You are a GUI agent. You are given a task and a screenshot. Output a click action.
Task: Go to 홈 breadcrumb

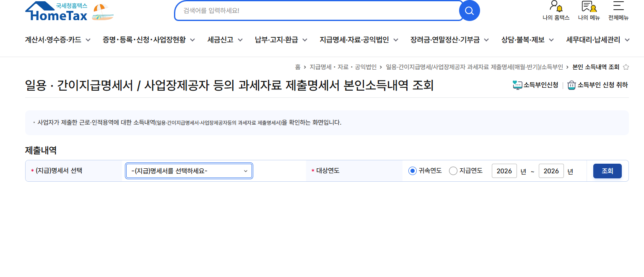298,67
